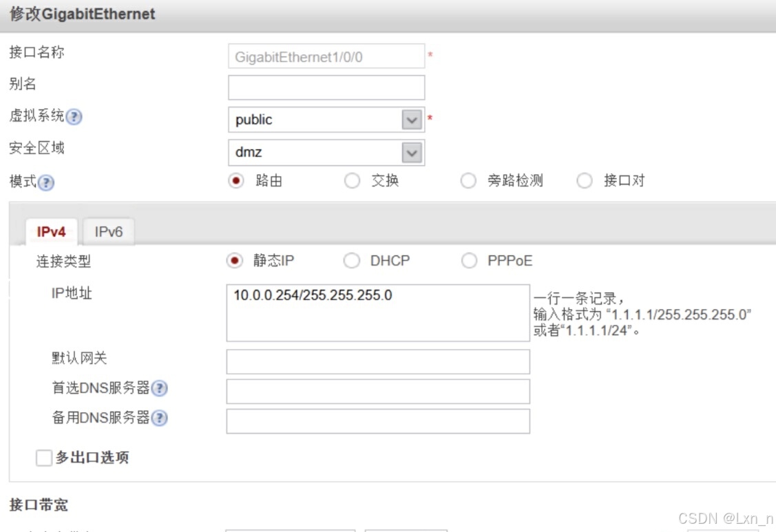
Task: Choose 旁路检测 mode
Action: [468, 181]
